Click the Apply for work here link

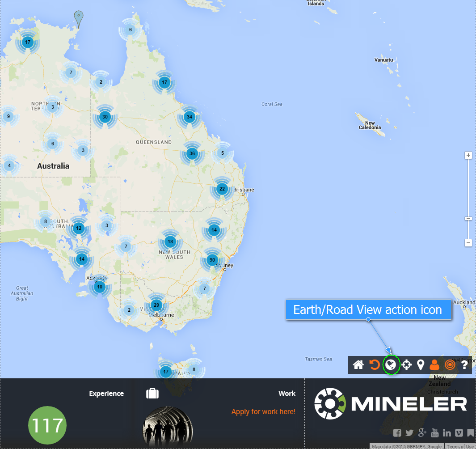(x=263, y=411)
